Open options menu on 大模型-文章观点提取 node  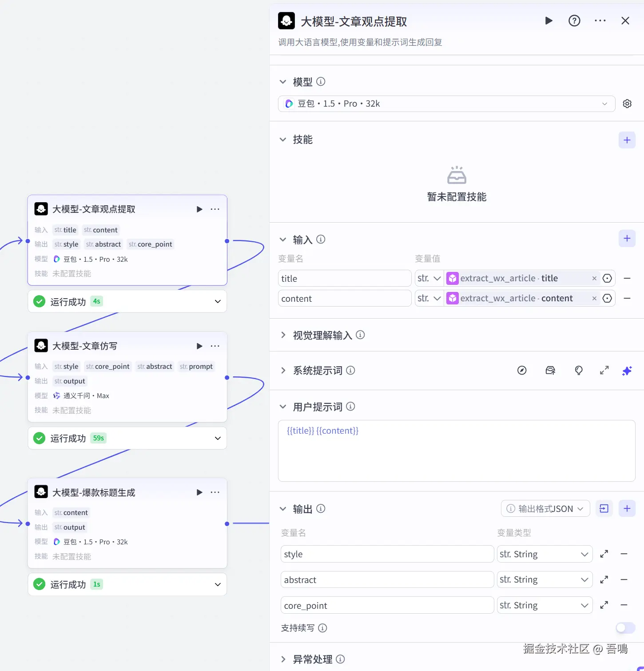[215, 209]
